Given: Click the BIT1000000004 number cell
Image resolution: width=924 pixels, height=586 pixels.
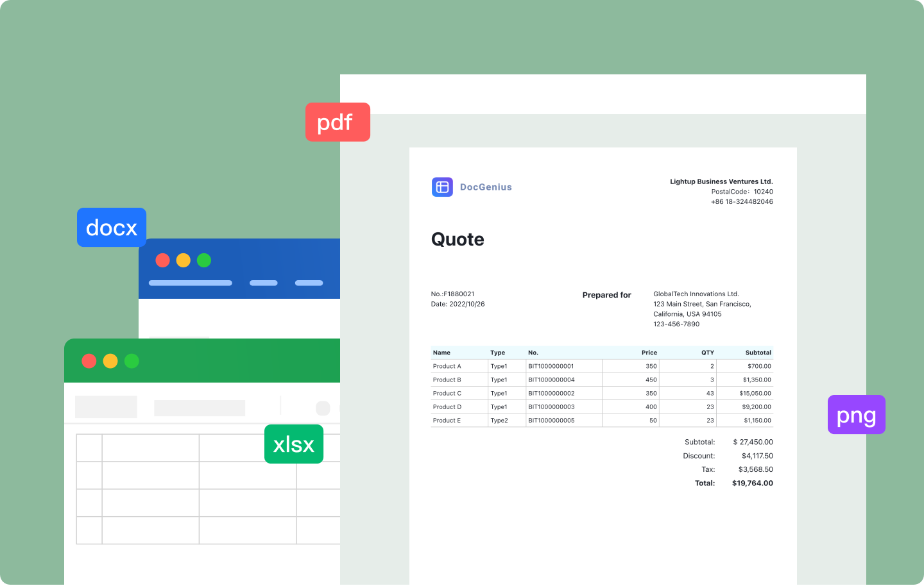Looking at the screenshot, I should [551, 380].
